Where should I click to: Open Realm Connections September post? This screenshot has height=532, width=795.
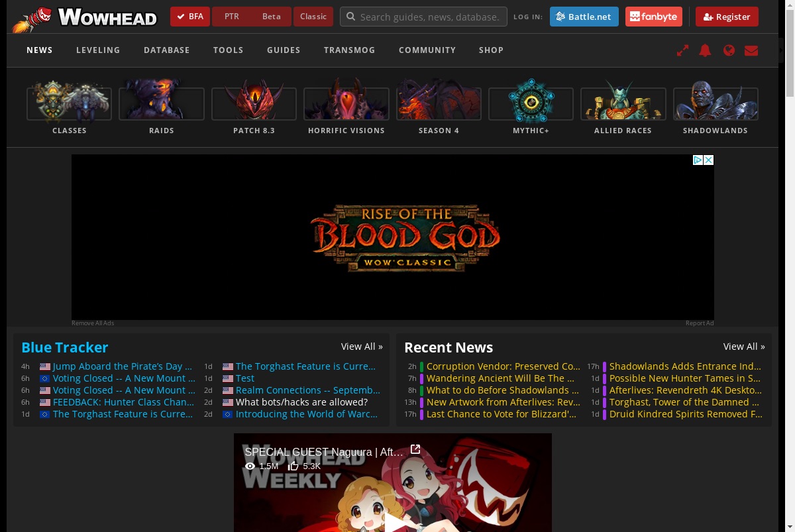tap(308, 390)
